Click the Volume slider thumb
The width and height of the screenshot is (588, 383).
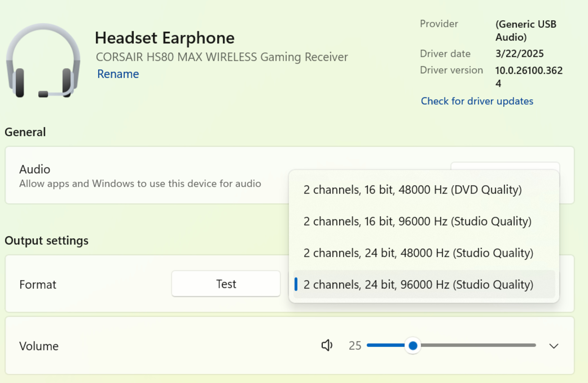click(x=413, y=345)
